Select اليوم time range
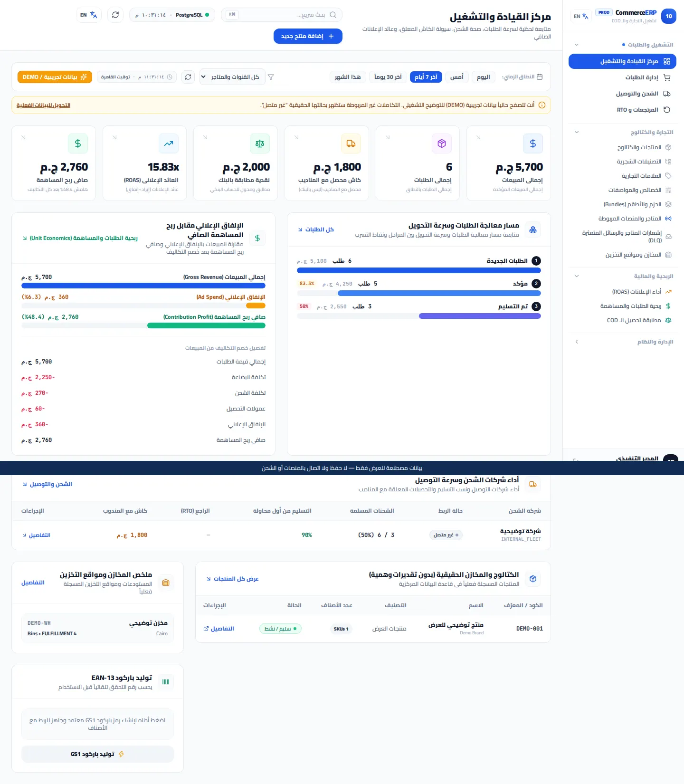Screen dimensions: 684x784 [x=484, y=77]
